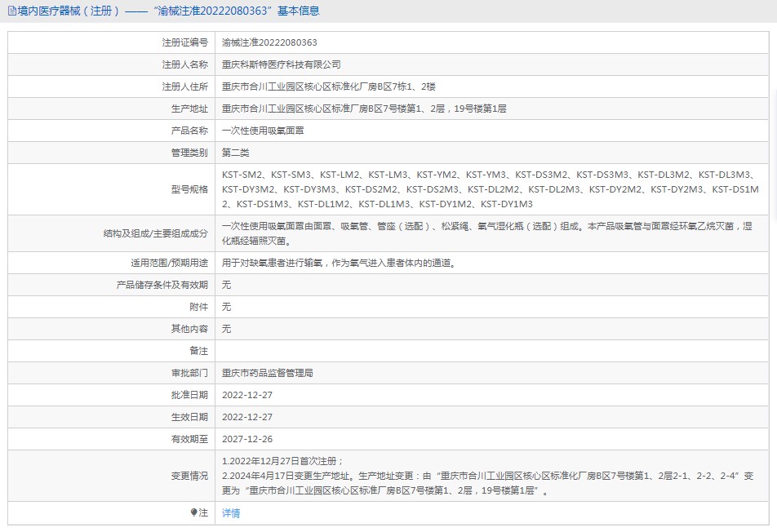Viewport: 777px width, 532px height.
Task: Select 无 in the 附件 row
Action: [x=226, y=307]
